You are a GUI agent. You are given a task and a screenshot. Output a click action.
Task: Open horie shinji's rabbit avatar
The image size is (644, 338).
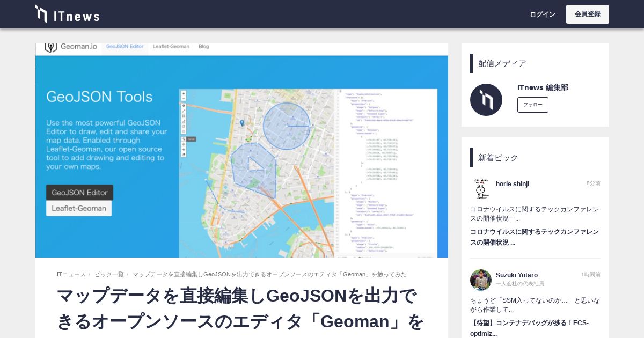click(481, 189)
